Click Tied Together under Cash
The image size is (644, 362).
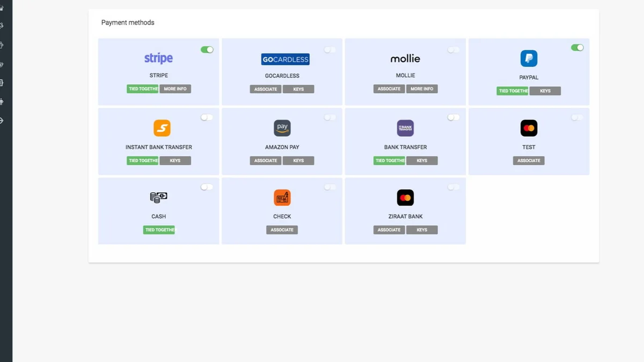[x=159, y=230]
